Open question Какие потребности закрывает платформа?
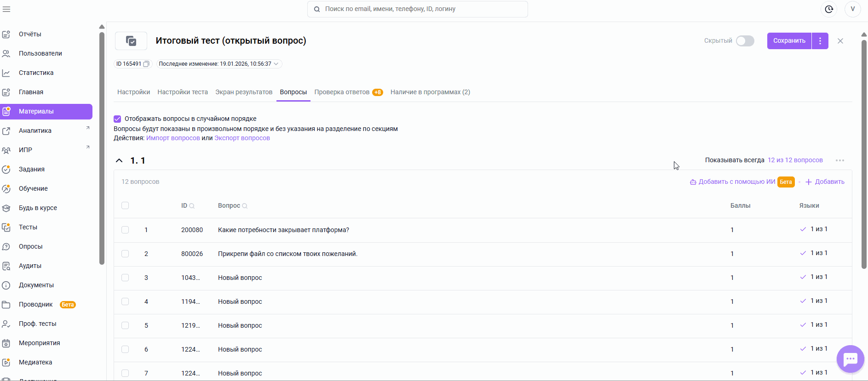 283,230
